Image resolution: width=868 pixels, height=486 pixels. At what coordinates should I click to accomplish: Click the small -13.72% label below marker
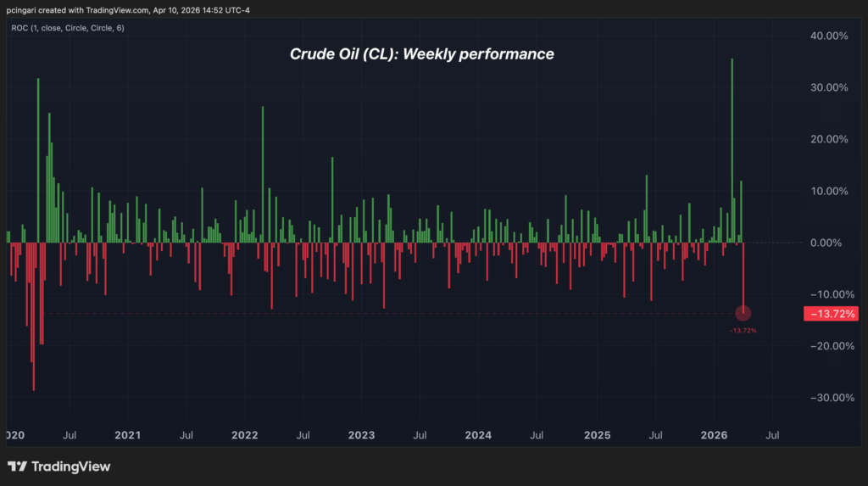743,330
